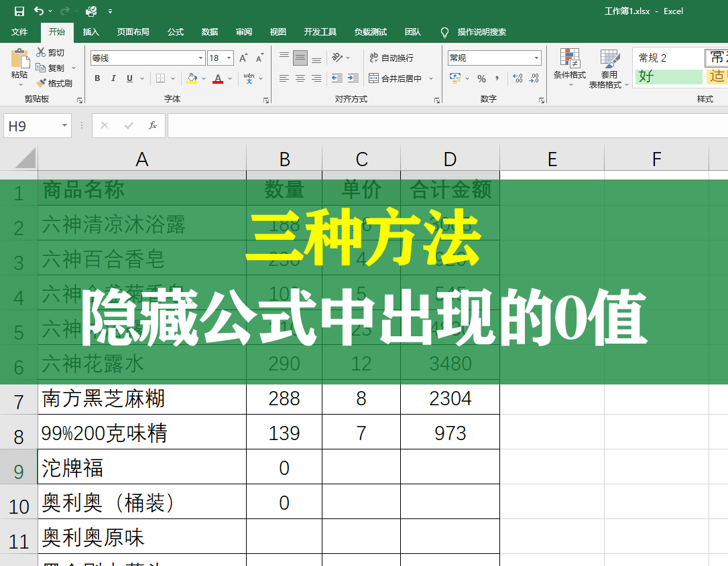Click the Orientation (text angle) icon

point(338,58)
